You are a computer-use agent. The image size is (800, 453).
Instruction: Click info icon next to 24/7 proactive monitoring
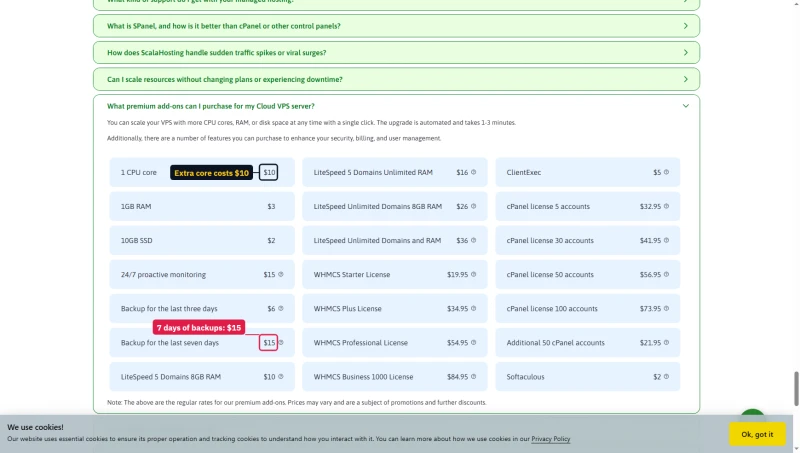pyautogui.click(x=281, y=274)
